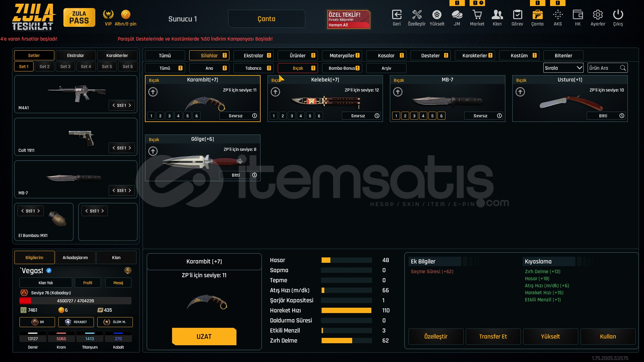The image size is (644, 362).
Task: Click previous style arrow for Colt 1911
Action: [114, 148]
